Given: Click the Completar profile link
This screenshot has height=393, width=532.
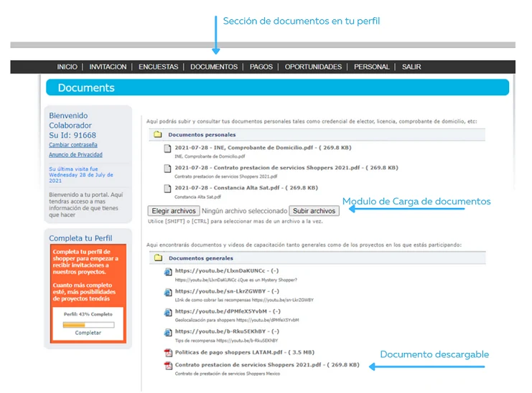Looking at the screenshot, I should tap(88, 333).
